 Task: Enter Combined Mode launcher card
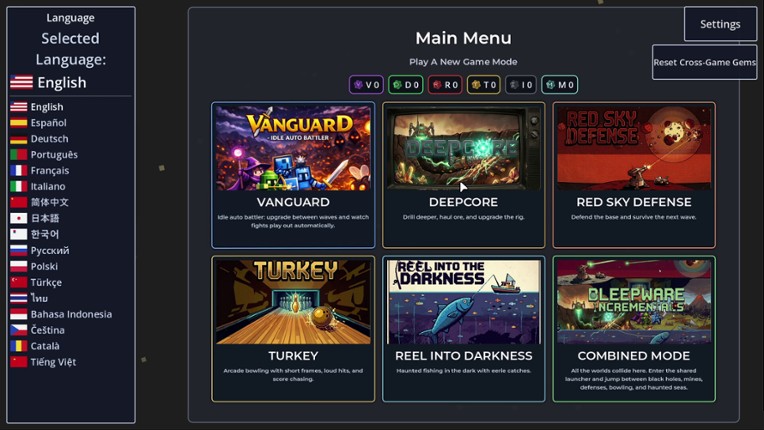point(634,329)
